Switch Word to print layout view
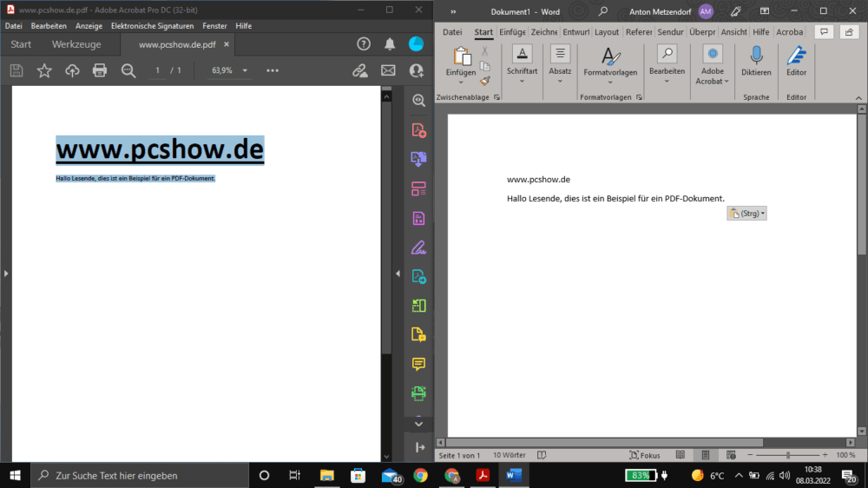The image size is (868, 488). point(705,455)
